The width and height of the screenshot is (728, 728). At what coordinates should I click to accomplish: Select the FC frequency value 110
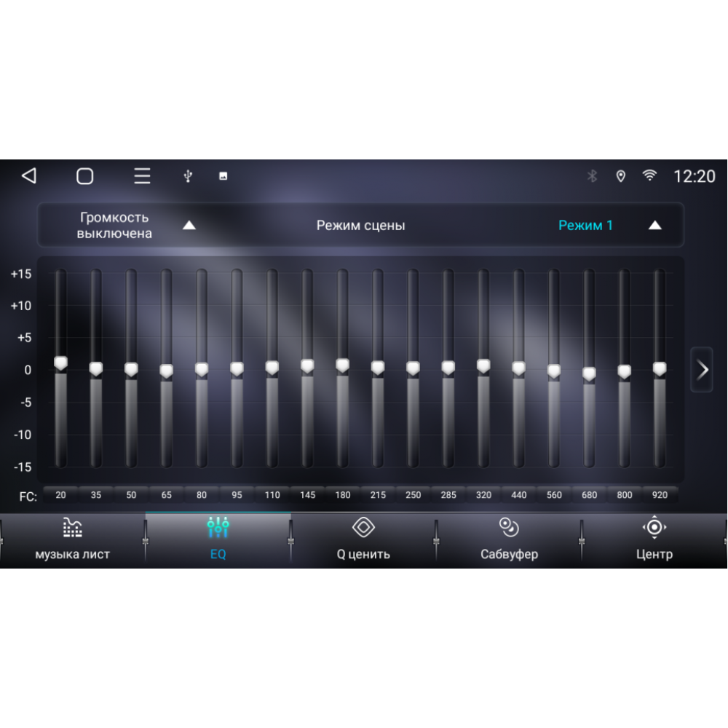[x=272, y=495]
